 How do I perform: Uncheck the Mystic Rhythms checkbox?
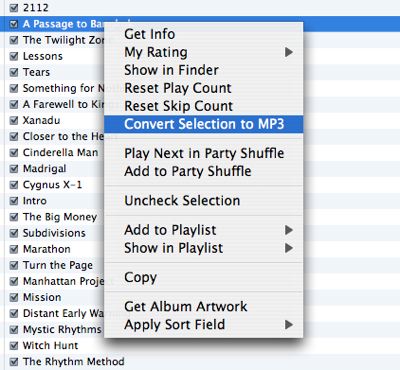(x=14, y=330)
